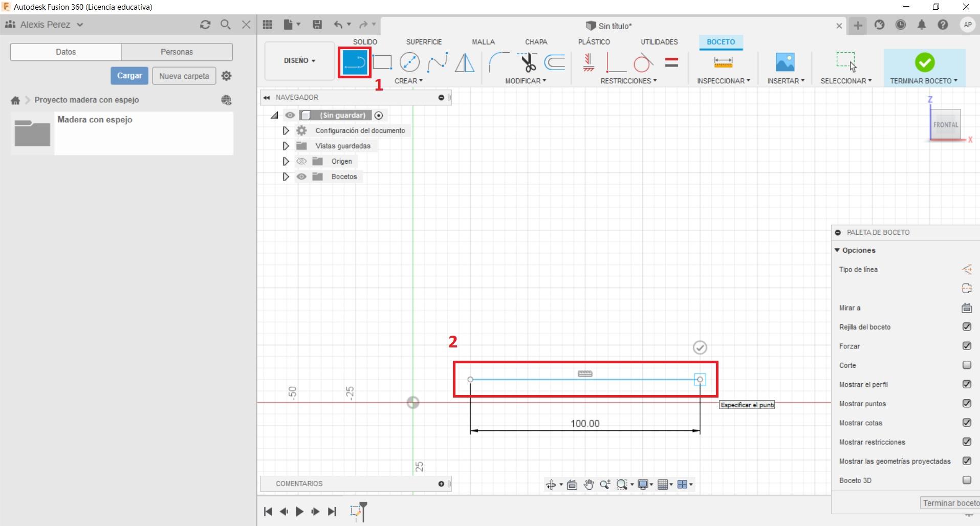This screenshot has height=526, width=980.
Task: Refresh the data panel
Action: pyautogui.click(x=205, y=25)
